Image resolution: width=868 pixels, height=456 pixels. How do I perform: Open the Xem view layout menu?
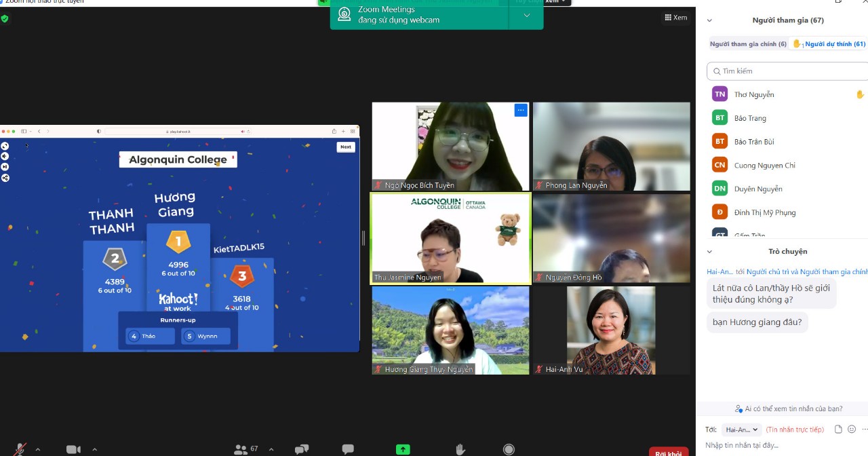point(675,18)
